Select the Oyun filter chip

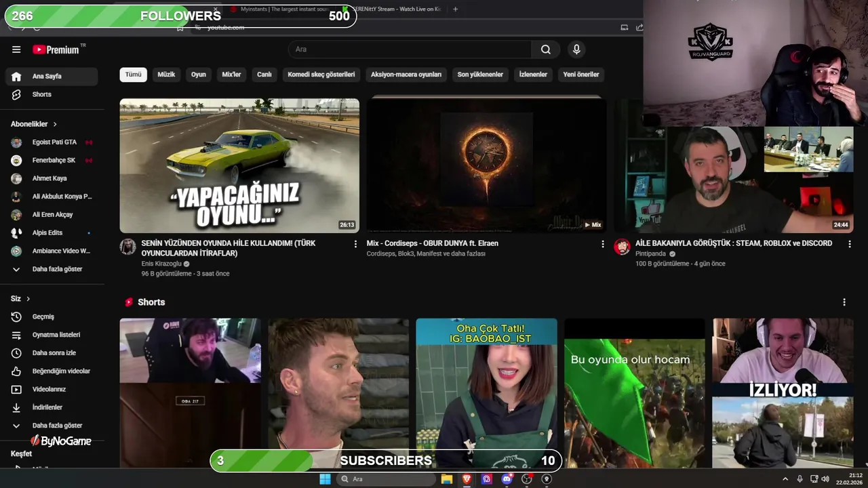tap(198, 75)
